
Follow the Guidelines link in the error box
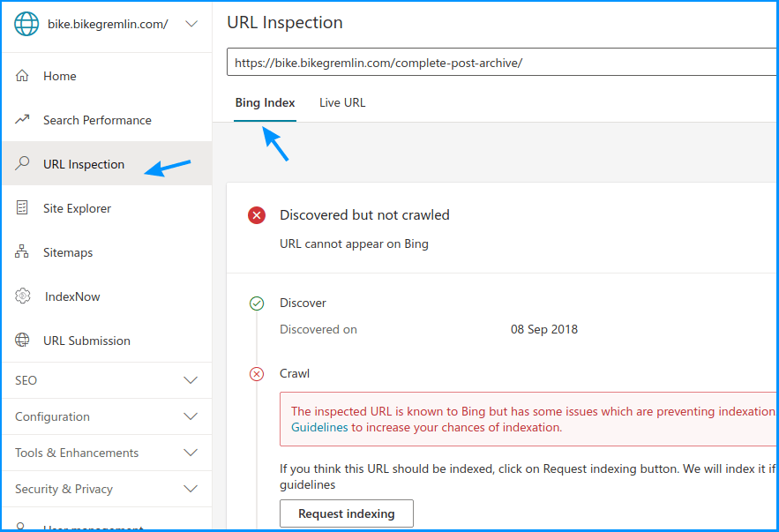pyautogui.click(x=319, y=427)
